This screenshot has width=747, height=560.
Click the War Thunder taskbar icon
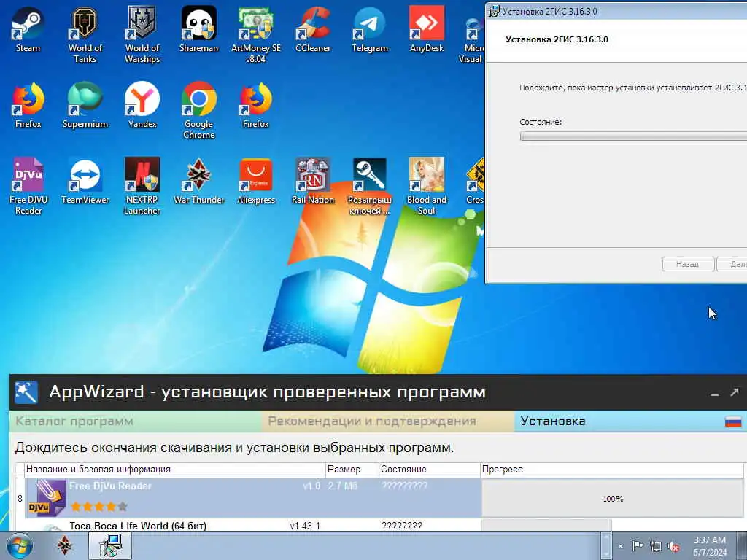click(64, 545)
